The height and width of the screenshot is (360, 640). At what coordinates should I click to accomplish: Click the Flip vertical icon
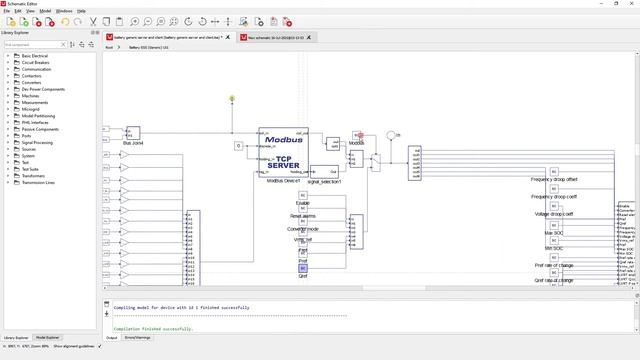228,22
